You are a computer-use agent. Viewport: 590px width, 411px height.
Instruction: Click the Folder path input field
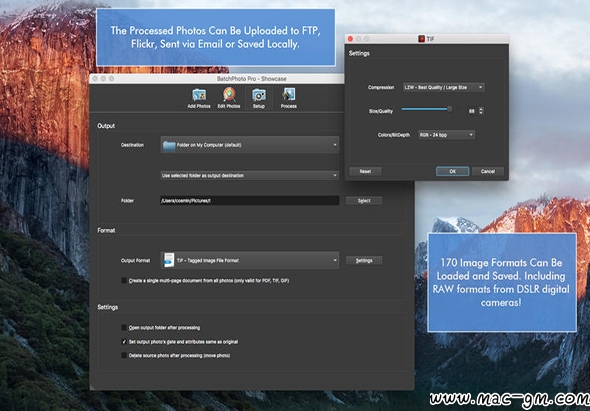tap(250, 201)
